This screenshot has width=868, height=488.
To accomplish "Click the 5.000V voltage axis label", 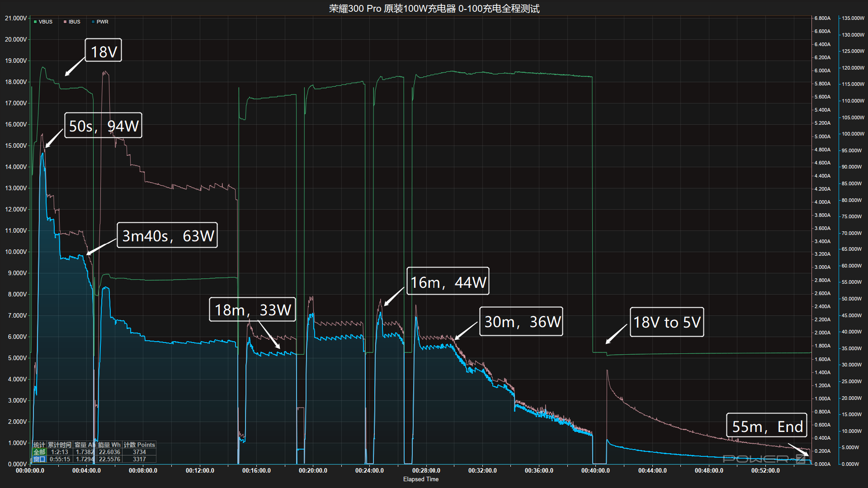I will 17,358.
